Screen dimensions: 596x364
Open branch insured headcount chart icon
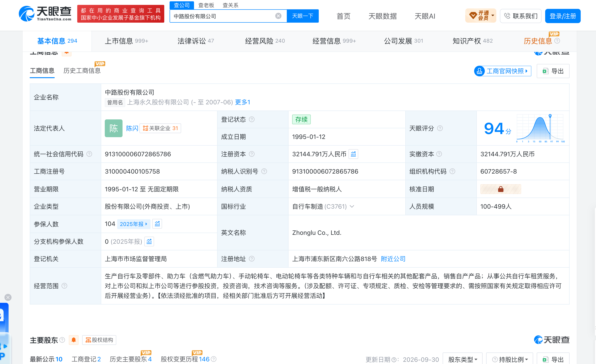(x=149, y=241)
